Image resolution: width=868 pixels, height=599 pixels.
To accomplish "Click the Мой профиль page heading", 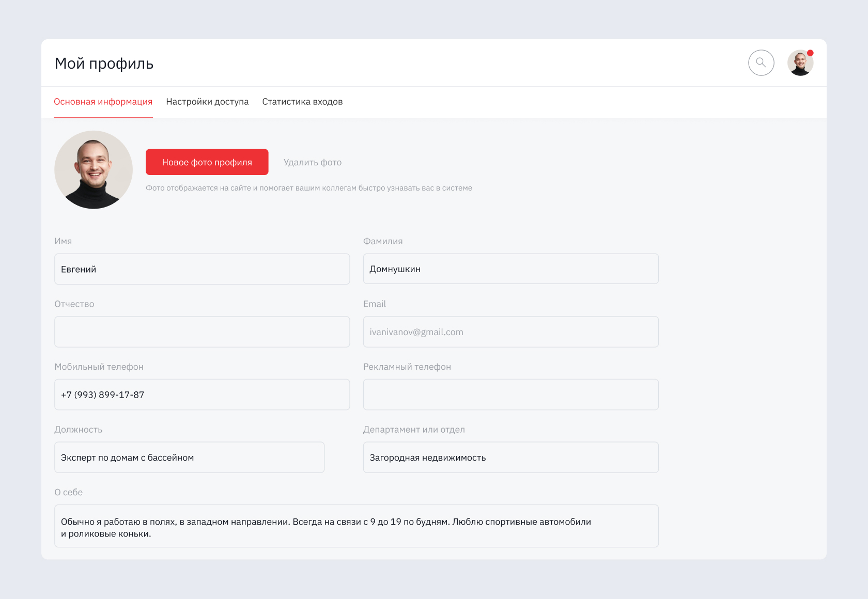I will 104,64.
